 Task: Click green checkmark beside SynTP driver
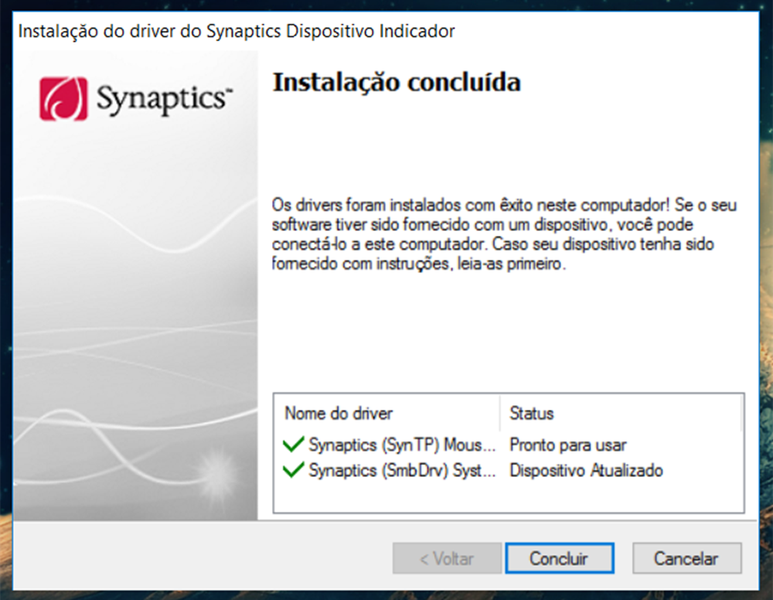tap(293, 444)
